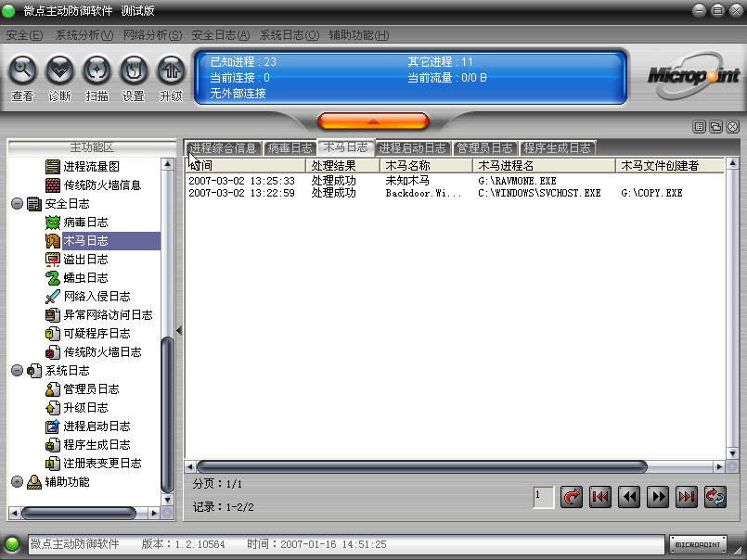Click the G:\COPY.EXE creator cell
Screen dimensions: 747x560
point(651,193)
